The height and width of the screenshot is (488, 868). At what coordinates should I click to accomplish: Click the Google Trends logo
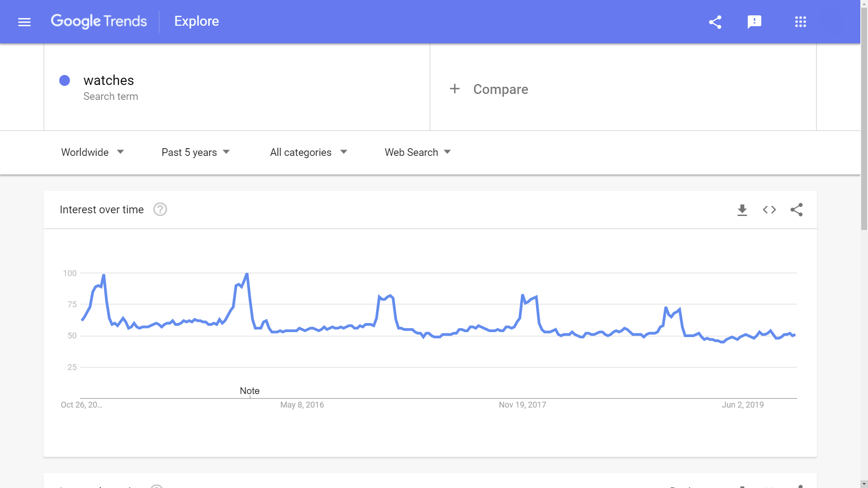pos(99,21)
